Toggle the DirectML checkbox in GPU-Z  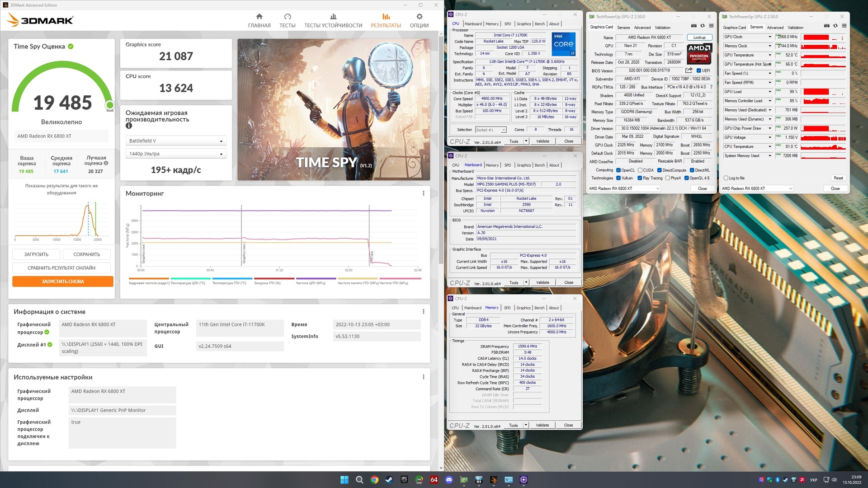click(692, 170)
